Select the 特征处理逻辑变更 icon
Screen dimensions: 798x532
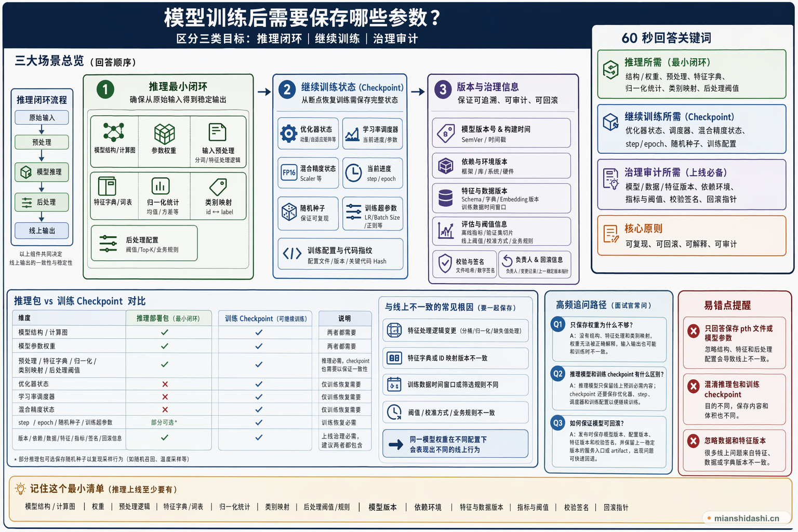click(394, 330)
